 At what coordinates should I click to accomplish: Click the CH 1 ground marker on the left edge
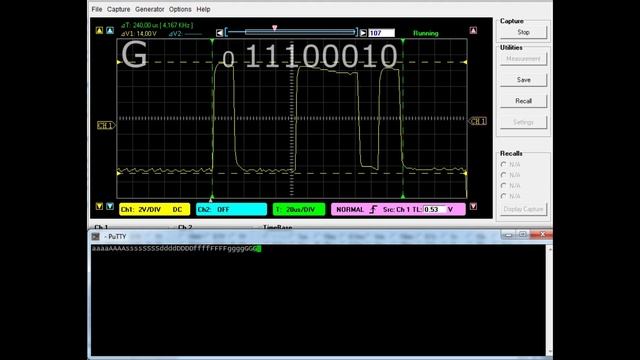tap(106, 125)
